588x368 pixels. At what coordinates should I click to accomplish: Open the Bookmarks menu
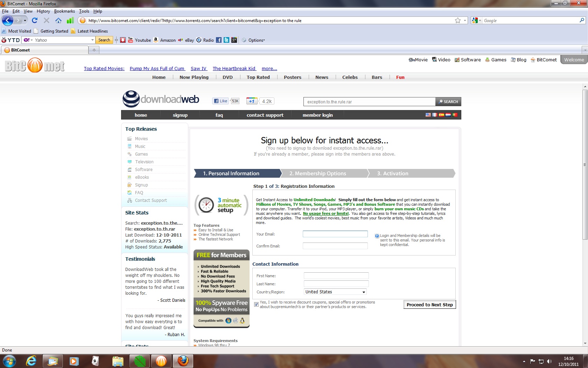pos(64,11)
